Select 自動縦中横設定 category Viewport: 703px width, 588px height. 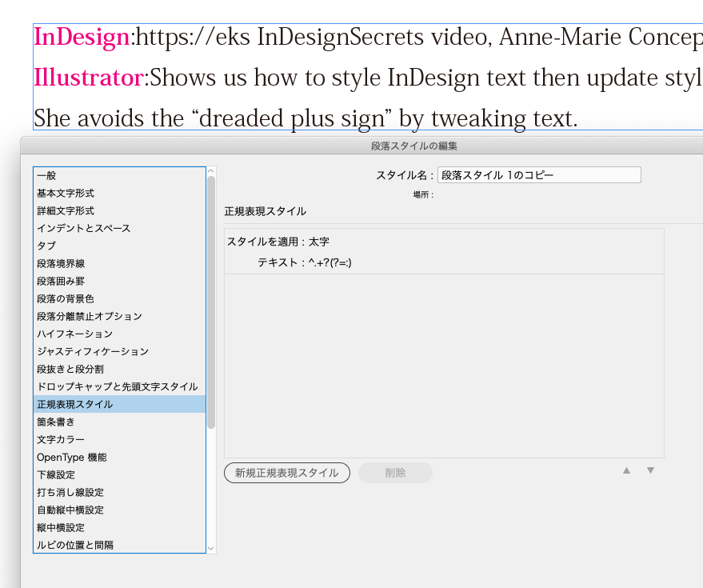pyautogui.click(x=119, y=510)
